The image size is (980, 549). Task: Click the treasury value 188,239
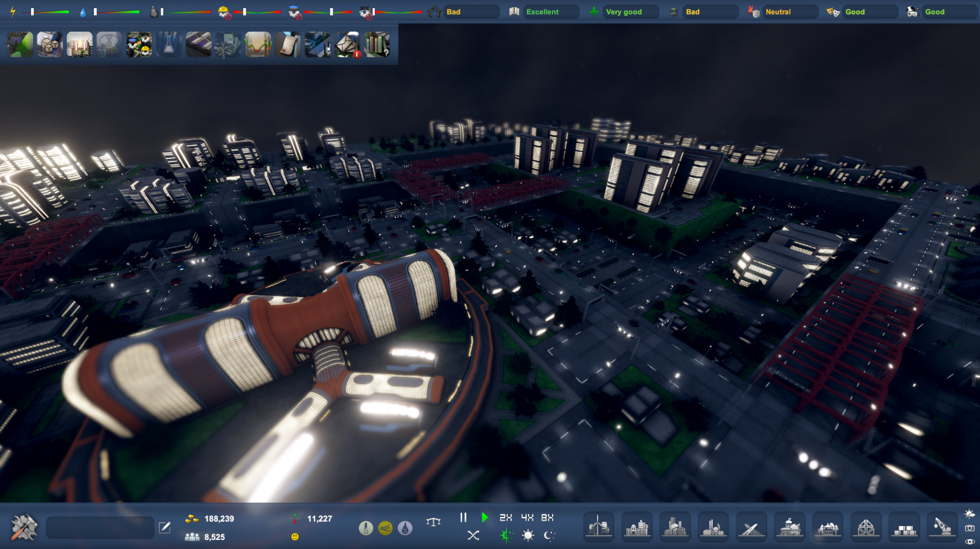point(219,518)
